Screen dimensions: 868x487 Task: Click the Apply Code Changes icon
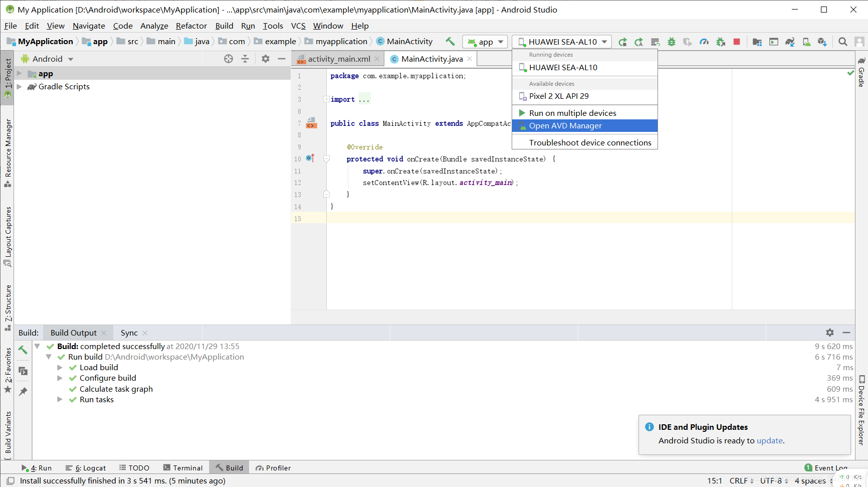pyautogui.click(x=655, y=42)
